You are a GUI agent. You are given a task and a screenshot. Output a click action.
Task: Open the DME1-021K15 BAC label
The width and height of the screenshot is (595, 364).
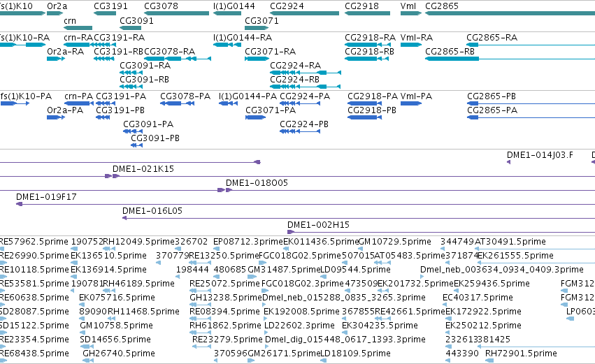pos(143,169)
